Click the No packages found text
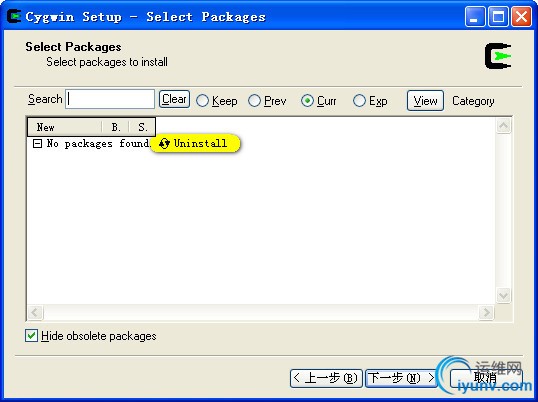This screenshot has width=538, height=402. (98, 144)
